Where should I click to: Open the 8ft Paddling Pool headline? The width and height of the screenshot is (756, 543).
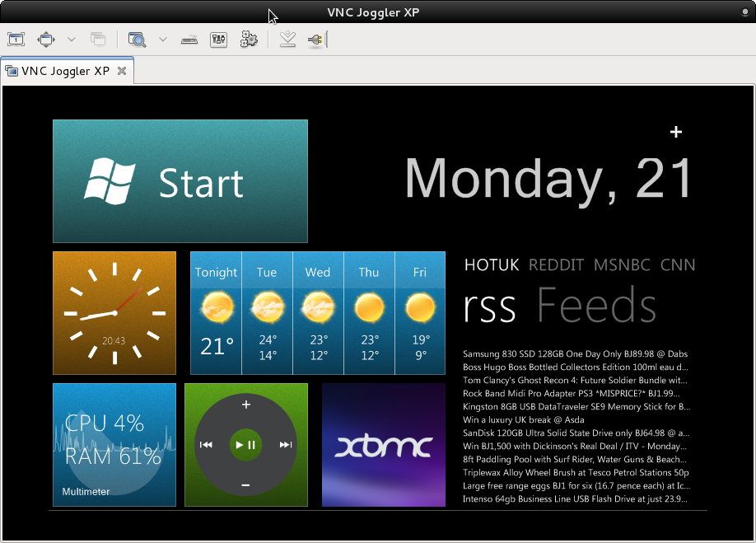[575, 459]
